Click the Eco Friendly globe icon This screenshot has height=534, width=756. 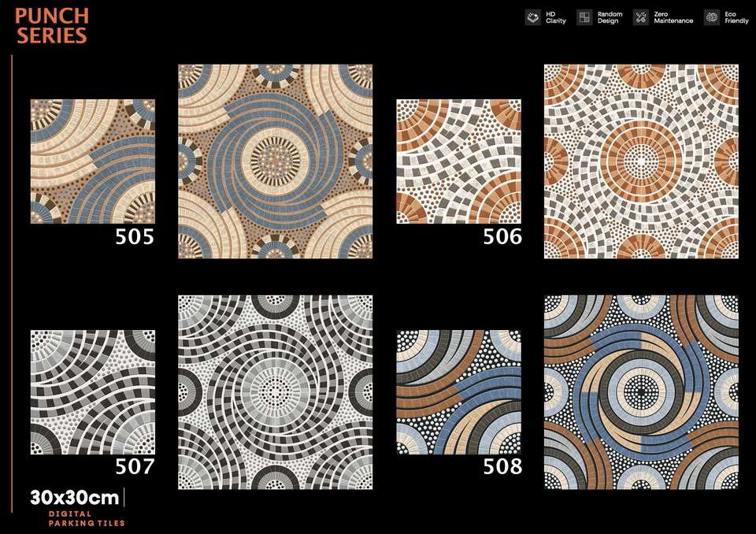(x=712, y=18)
